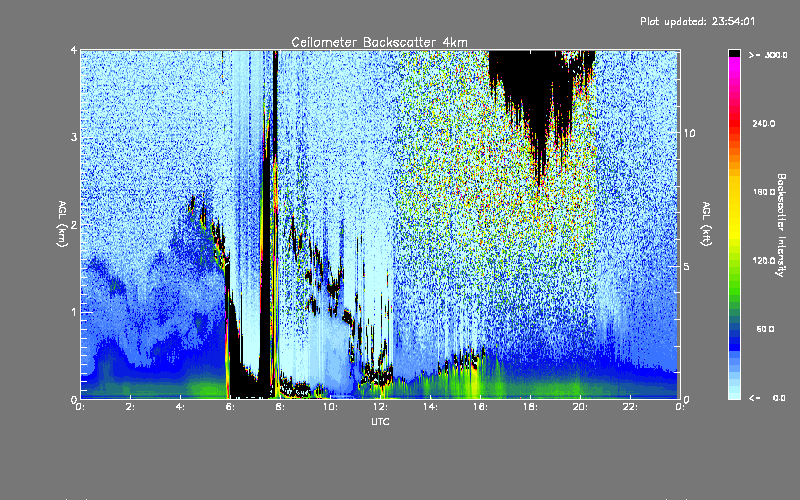Click the '5' kft label on the right axis
The height and width of the screenshot is (500, 800).
pos(686,266)
